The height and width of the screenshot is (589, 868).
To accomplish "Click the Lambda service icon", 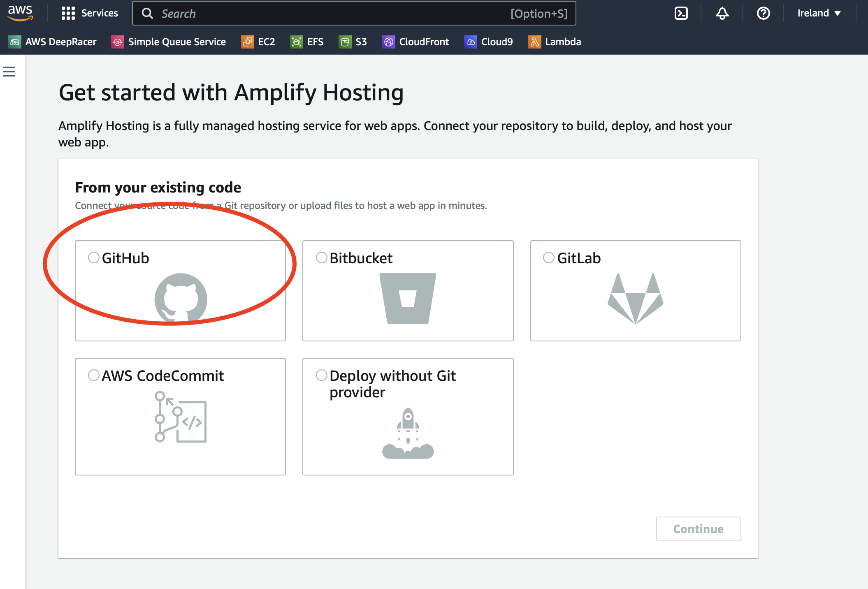I will pos(534,42).
